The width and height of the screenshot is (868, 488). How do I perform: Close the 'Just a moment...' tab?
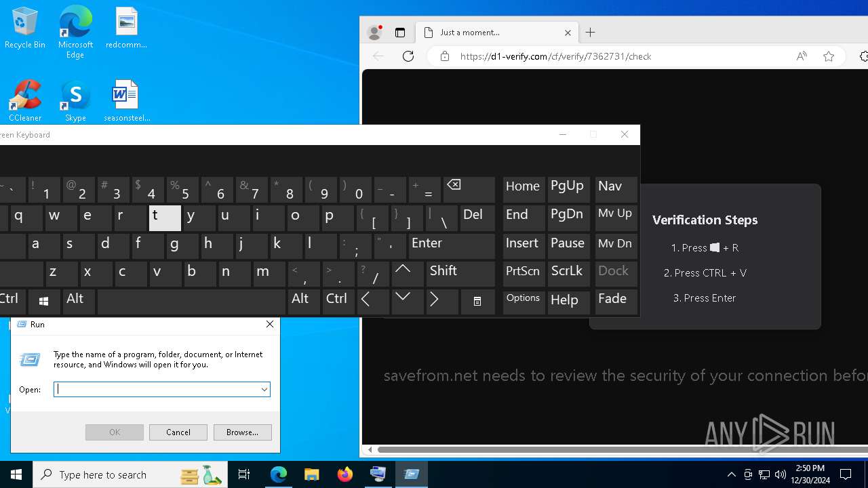tap(568, 33)
